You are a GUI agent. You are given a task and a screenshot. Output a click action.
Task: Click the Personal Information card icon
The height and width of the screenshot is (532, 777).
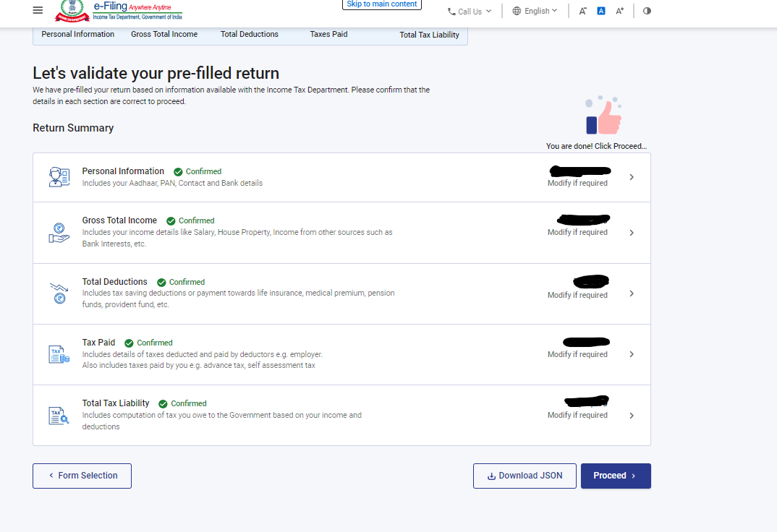[x=59, y=176]
